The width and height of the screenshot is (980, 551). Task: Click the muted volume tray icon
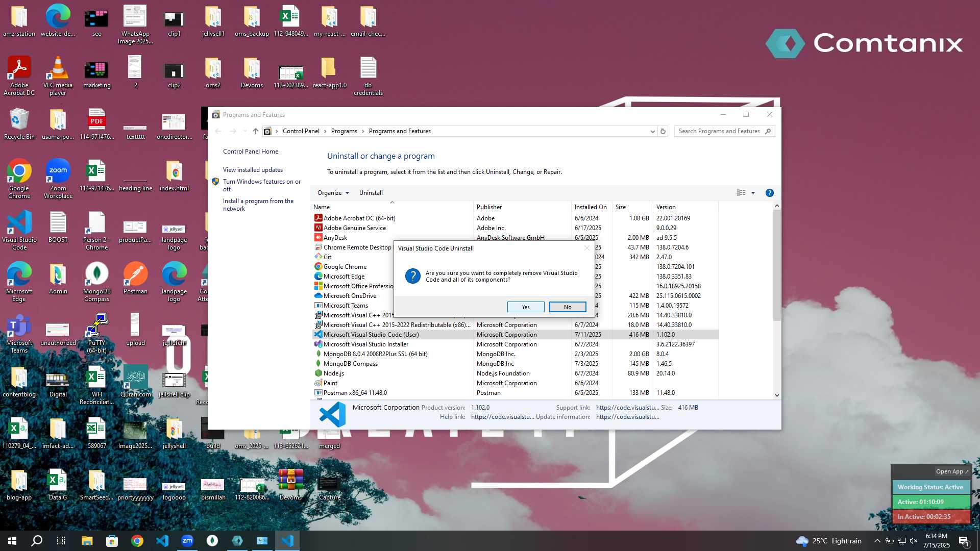coord(914,541)
